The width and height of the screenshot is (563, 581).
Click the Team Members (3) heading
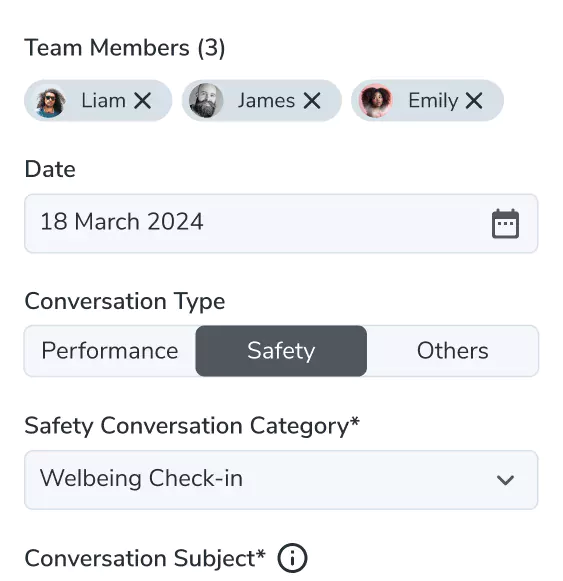pyautogui.click(x=125, y=48)
